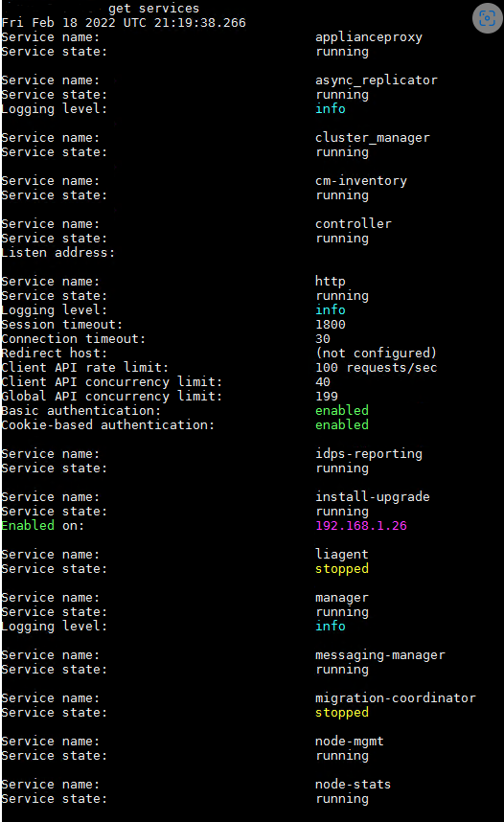This screenshot has height=822, width=504.
Task: Click the stopped state of migration-coordinator
Action: [x=342, y=713]
